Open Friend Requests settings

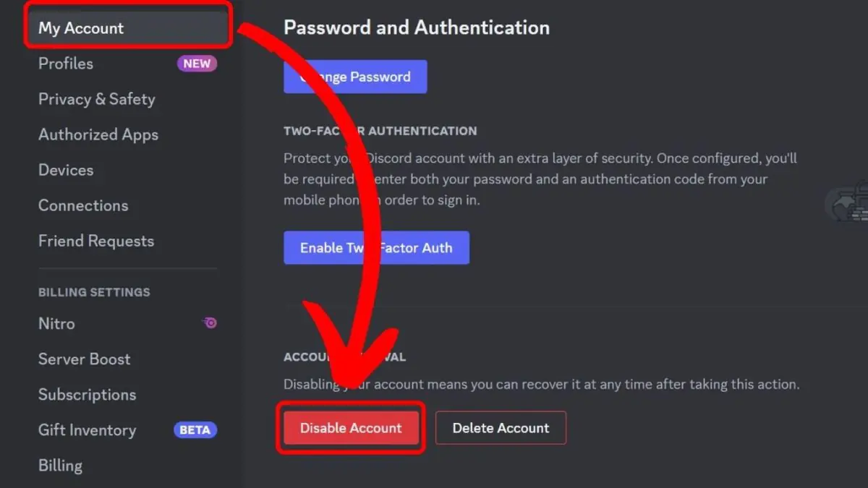(95, 241)
